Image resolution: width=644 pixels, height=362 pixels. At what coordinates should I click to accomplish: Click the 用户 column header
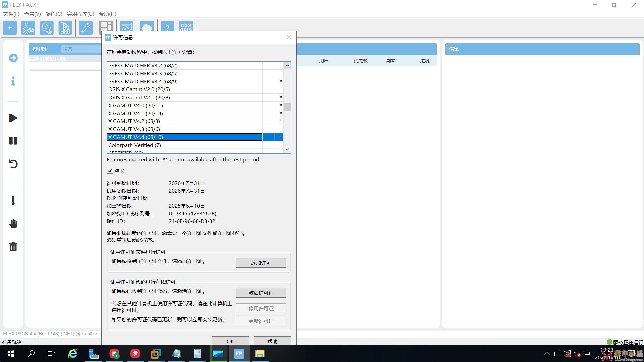point(324,61)
